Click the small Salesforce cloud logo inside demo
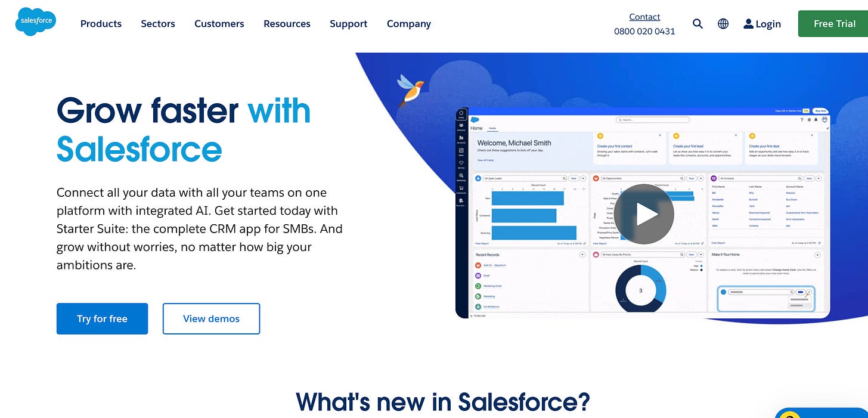868x418 pixels. point(475,120)
